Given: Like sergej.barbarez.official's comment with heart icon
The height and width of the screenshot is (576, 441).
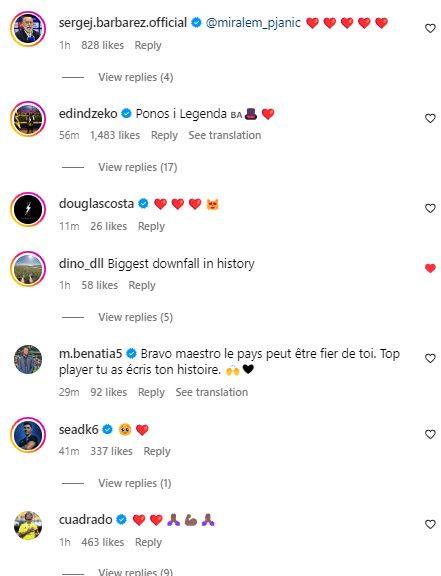Looking at the screenshot, I should tap(430, 28).
